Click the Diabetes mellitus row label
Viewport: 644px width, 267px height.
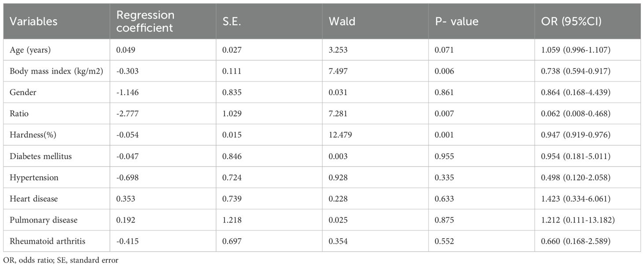pyautogui.click(x=38, y=156)
